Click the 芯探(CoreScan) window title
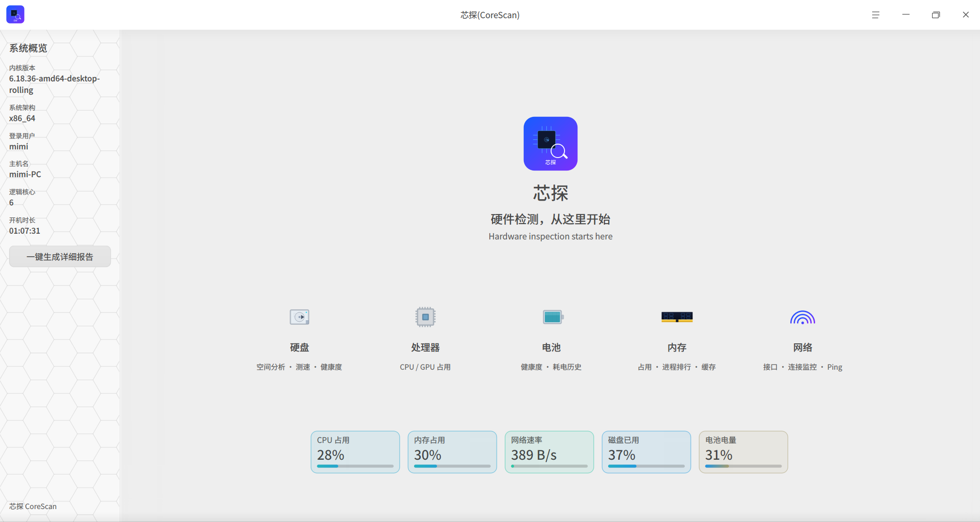The image size is (980, 522). coord(490,15)
